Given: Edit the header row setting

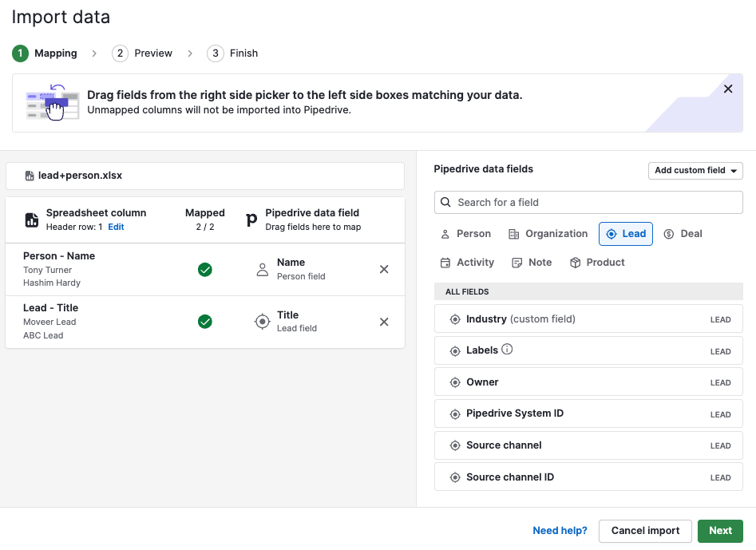Looking at the screenshot, I should 116,227.
